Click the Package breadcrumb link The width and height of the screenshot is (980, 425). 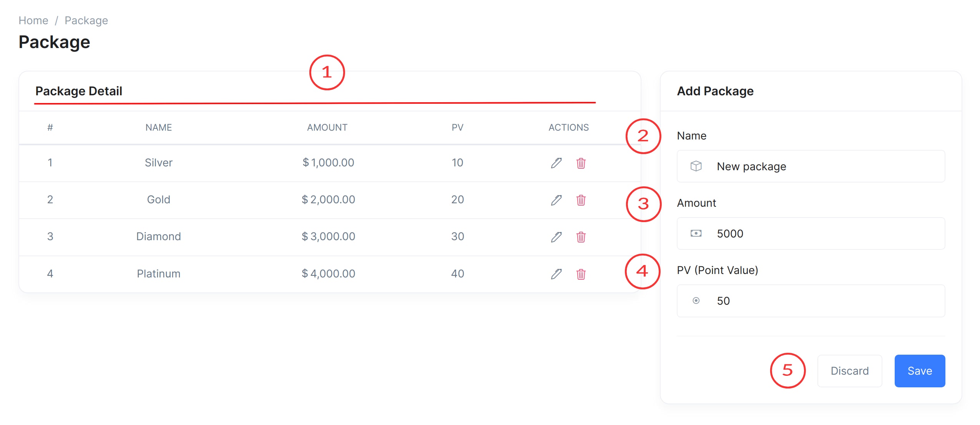[86, 20]
